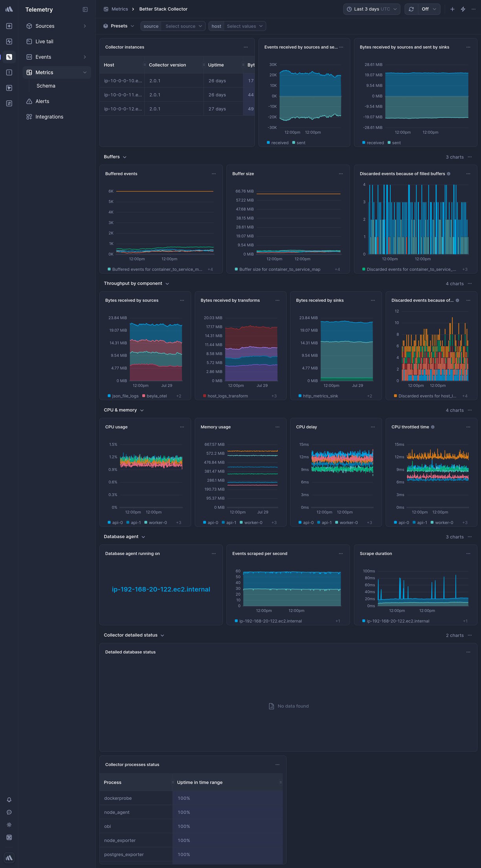Viewport: 481px width, 868px height.
Task: Open the host Select values dropdown
Action: click(x=244, y=26)
